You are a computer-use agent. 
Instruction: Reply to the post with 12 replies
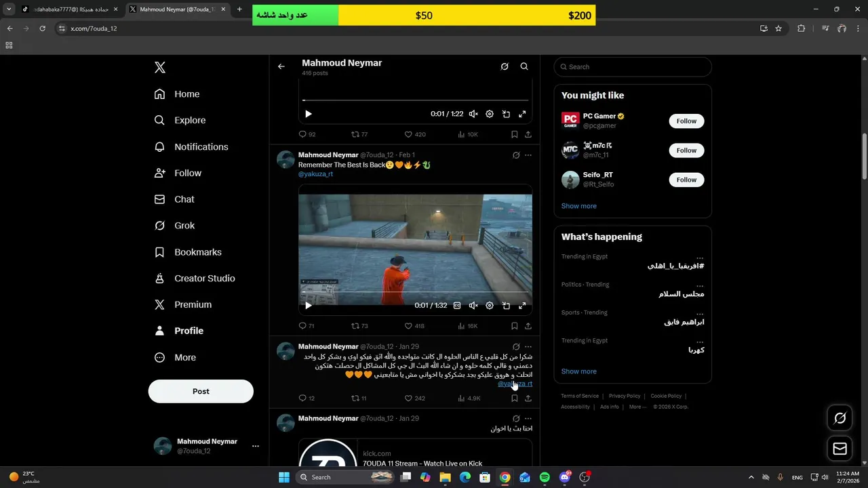coord(307,399)
